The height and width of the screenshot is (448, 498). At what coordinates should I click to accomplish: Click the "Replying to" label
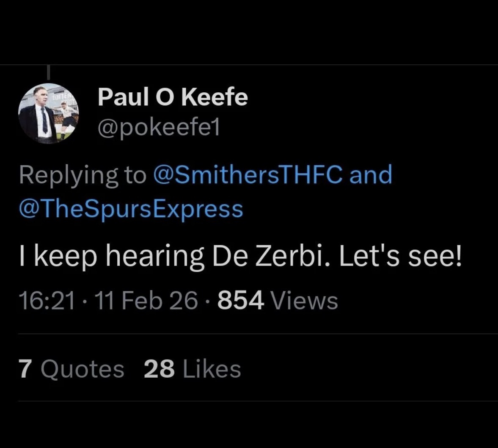pos(82,174)
